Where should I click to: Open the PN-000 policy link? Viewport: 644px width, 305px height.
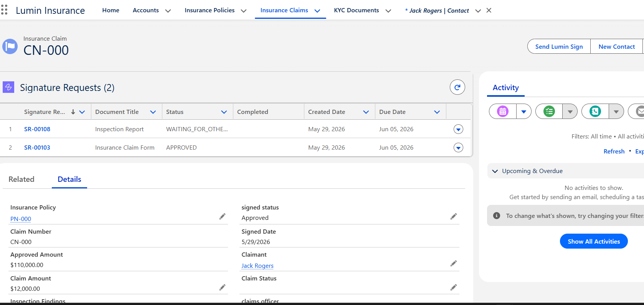(21, 219)
